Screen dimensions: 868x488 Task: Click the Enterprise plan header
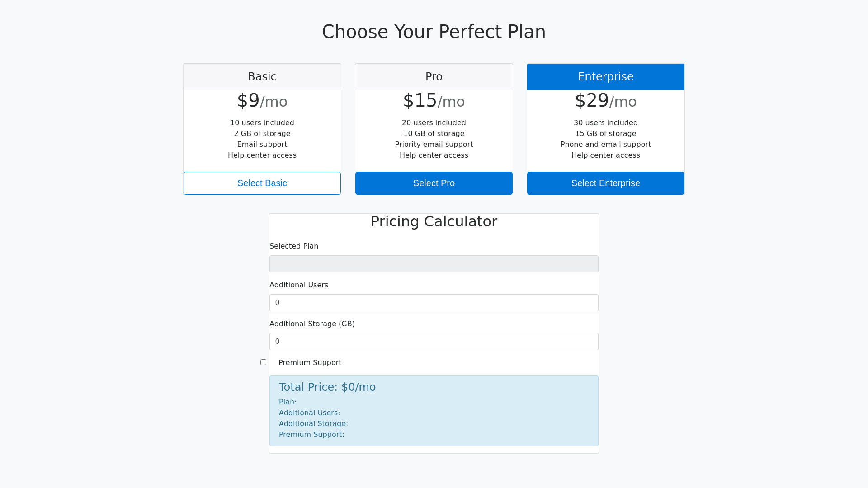click(606, 77)
